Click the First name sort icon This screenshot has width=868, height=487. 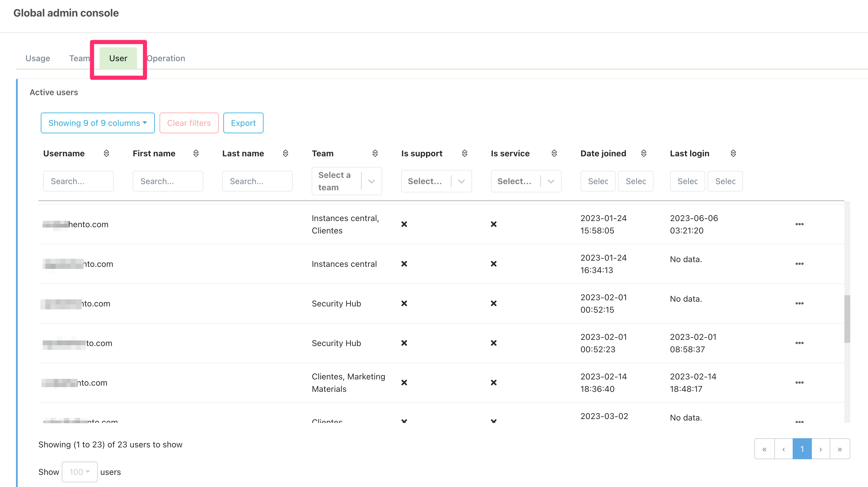point(196,153)
